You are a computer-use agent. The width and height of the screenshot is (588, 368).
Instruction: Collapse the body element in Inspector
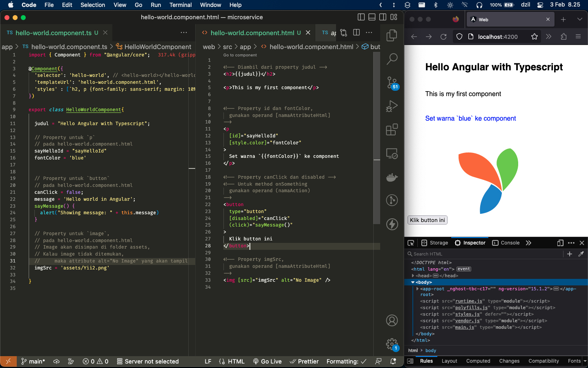tap(413, 282)
